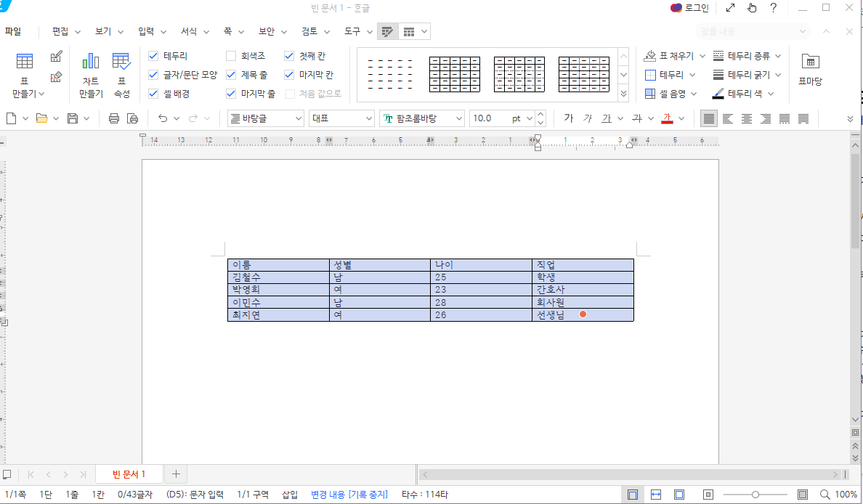This screenshot has height=504, width=863.
Task: Select the draw table pencil icon
Action: 56,57
